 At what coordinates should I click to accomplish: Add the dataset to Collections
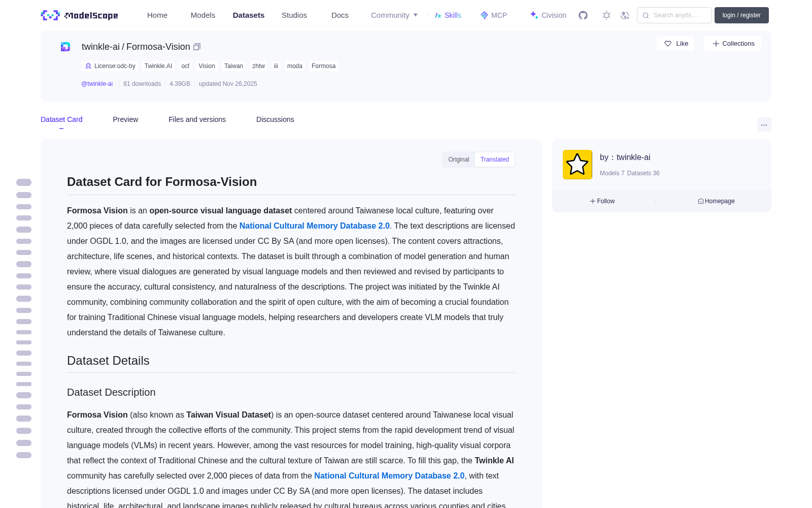point(733,44)
